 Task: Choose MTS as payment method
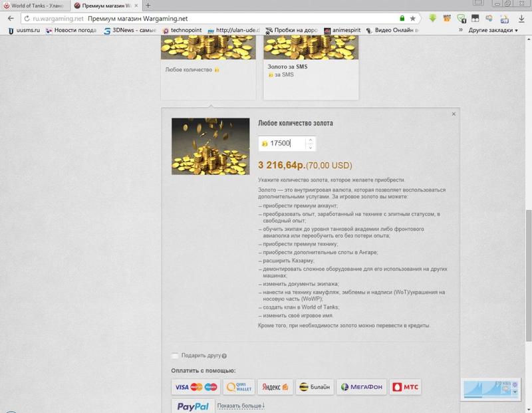click(x=405, y=386)
